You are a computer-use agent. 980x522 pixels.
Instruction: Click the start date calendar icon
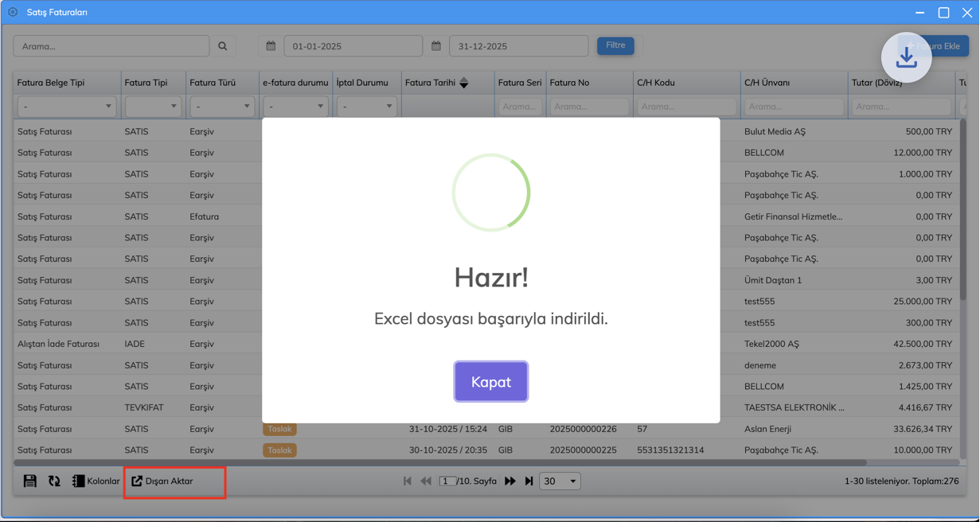pyautogui.click(x=271, y=46)
